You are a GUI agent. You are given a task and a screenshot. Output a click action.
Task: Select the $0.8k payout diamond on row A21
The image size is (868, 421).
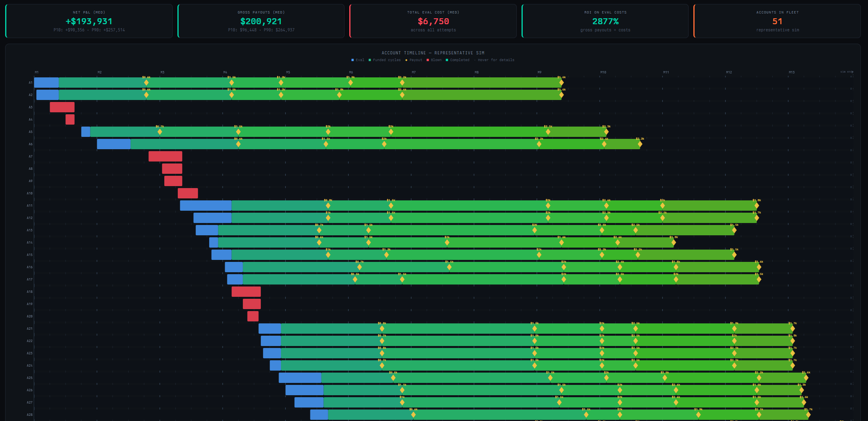tap(381, 329)
